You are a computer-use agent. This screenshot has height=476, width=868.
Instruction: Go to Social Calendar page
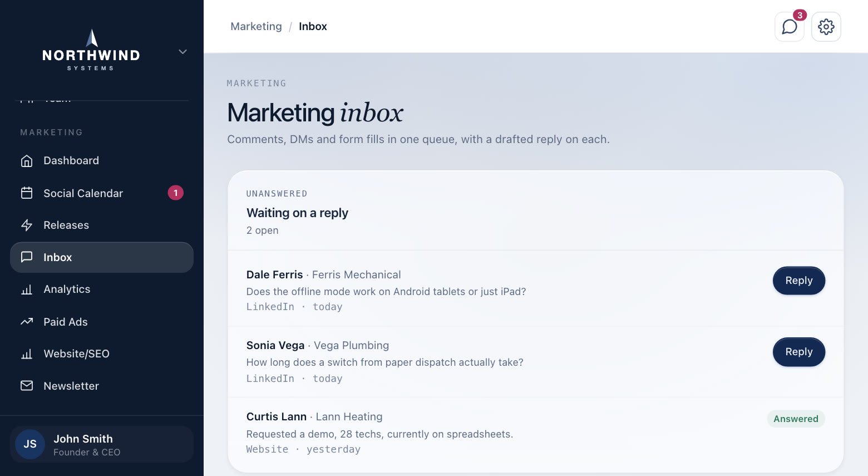coord(102,193)
